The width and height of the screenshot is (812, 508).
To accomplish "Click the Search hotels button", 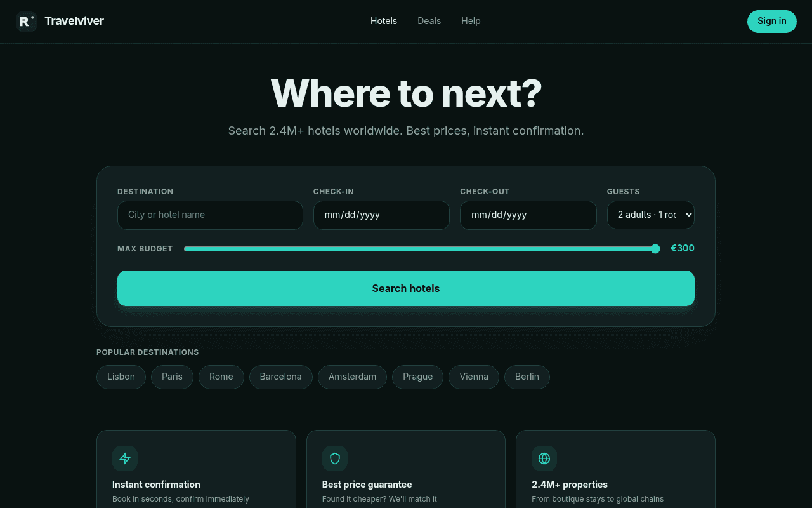I will tap(406, 288).
